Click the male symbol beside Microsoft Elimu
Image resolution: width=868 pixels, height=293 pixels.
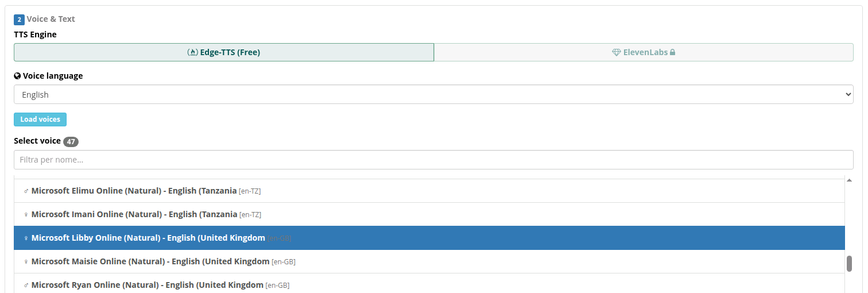tap(26, 191)
